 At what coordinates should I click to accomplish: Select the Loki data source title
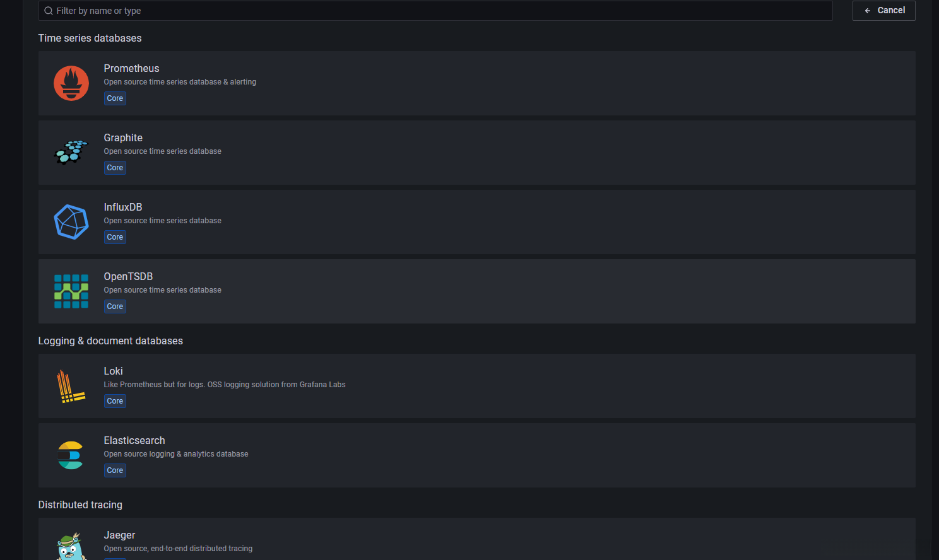tap(114, 371)
